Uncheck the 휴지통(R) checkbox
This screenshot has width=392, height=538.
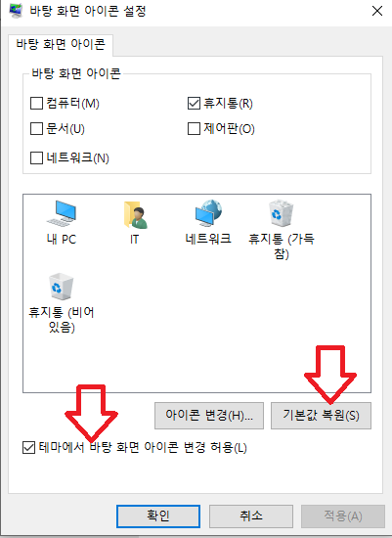click(194, 103)
